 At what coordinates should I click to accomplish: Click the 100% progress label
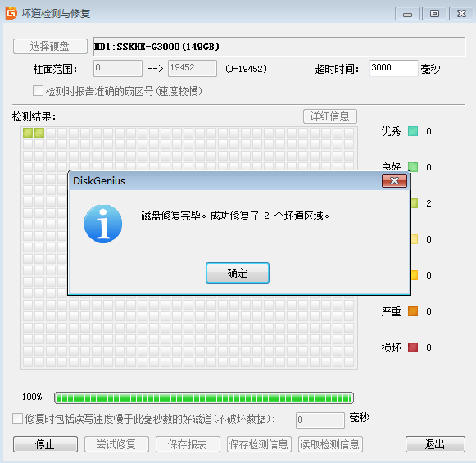coord(32,397)
